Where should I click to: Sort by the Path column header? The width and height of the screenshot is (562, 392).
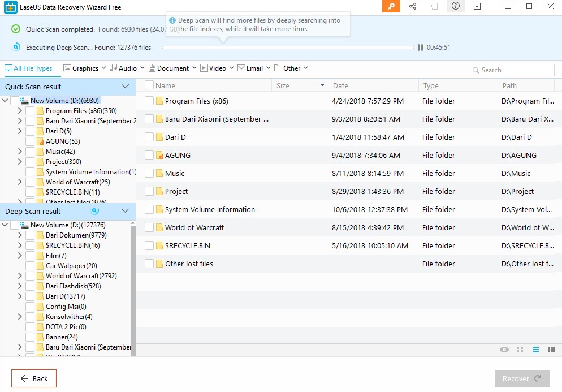click(x=526, y=85)
